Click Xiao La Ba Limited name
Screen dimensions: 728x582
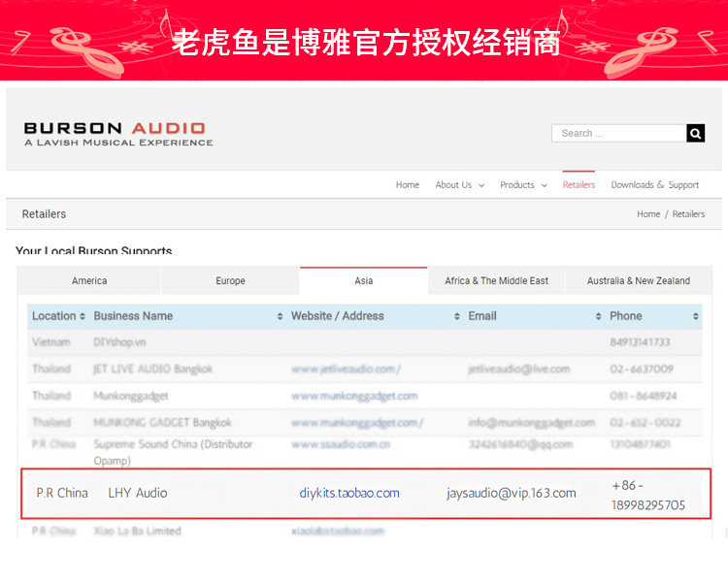(x=138, y=531)
